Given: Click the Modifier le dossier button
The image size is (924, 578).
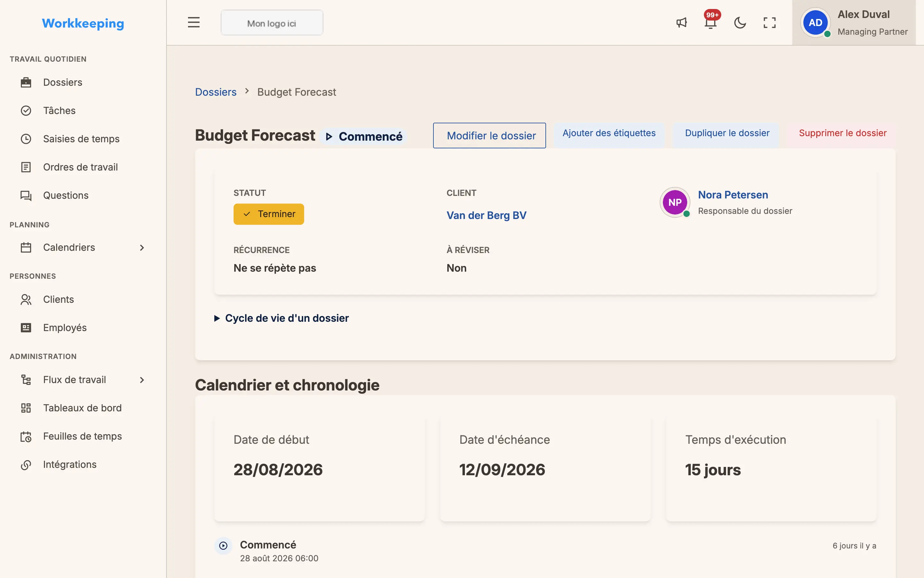Looking at the screenshot, I should (x=490, y=135).
